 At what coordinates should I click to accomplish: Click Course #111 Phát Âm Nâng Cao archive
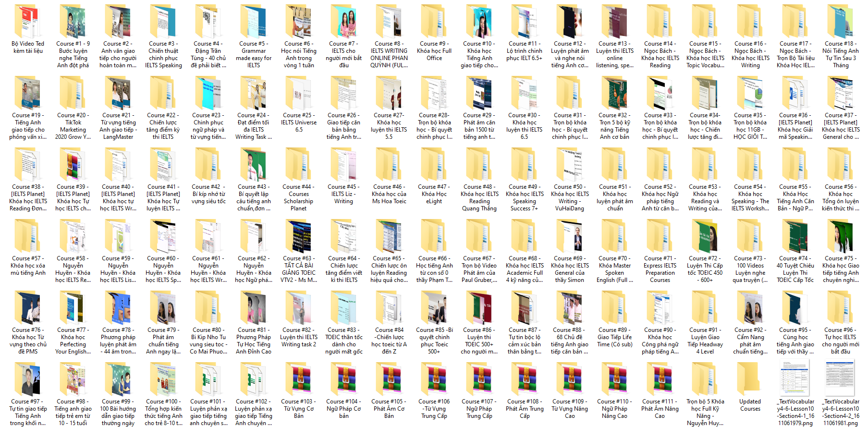[x=660, y=380]
